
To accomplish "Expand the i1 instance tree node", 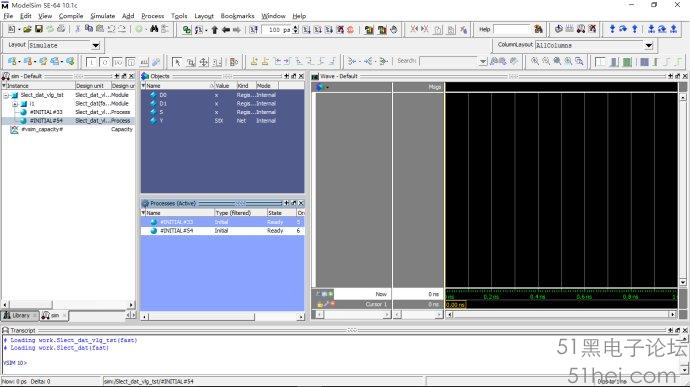I will (15, 104).
